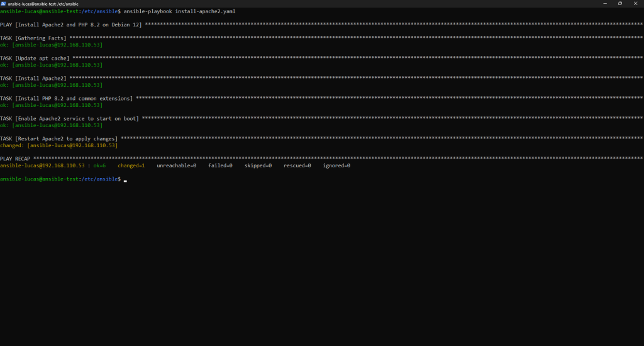Minimize the terminal window
This screenshot has height=346, width=644.
pos(602,3)
